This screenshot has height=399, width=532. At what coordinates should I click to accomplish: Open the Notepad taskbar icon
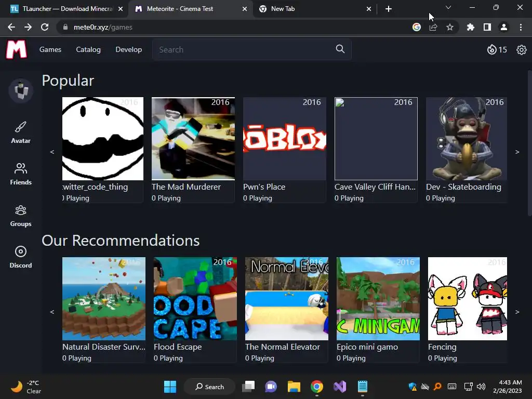(x=362, y=387)
